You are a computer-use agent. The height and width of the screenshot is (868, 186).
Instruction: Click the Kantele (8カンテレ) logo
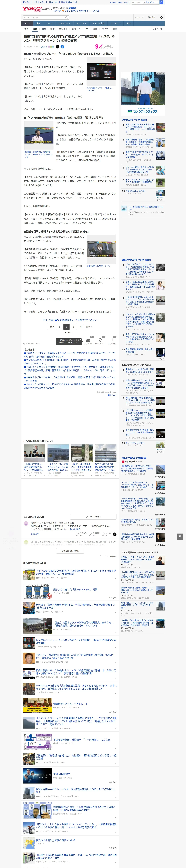(x=104, y=47)
